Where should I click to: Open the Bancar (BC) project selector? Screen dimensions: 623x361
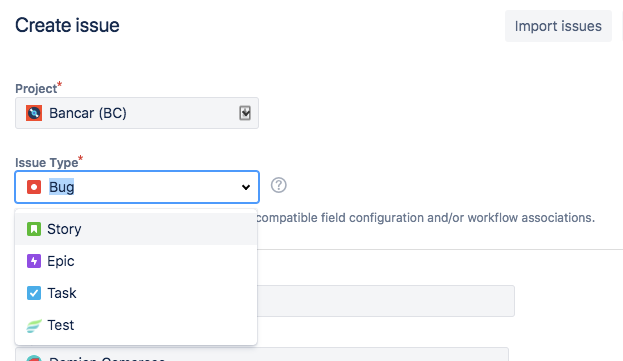(x=137, y=113)
